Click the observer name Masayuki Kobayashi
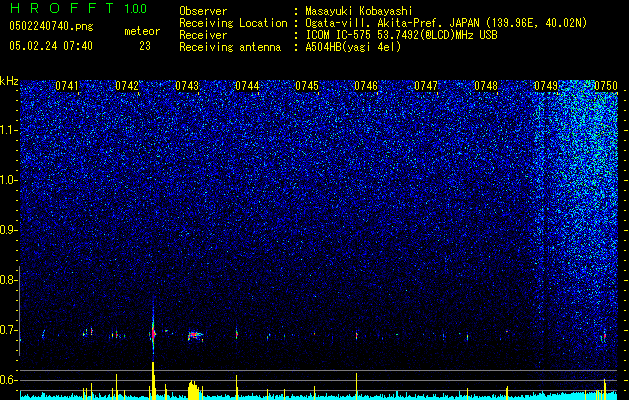 (x=359, y=11)
